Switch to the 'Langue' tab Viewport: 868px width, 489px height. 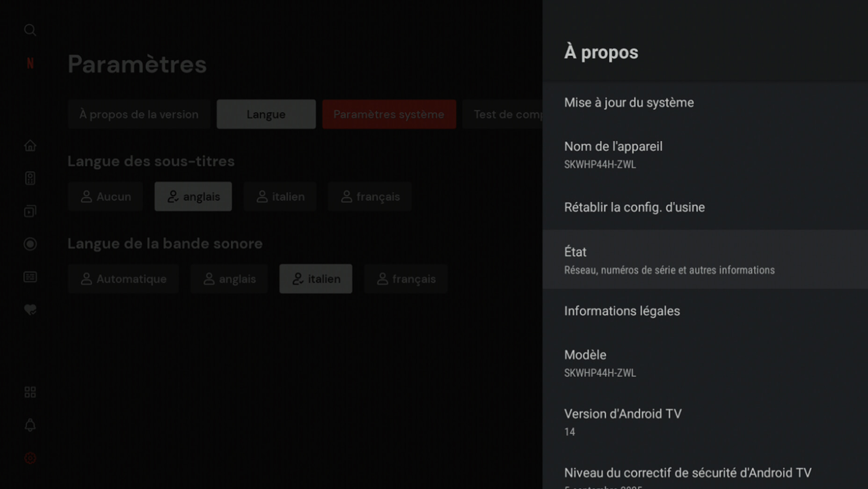(x=266, y=114)
